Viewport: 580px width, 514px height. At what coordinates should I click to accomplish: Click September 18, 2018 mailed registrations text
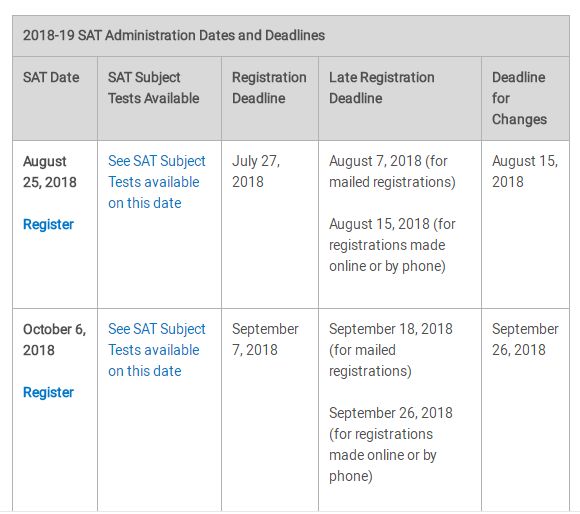(x=391, y=350)
